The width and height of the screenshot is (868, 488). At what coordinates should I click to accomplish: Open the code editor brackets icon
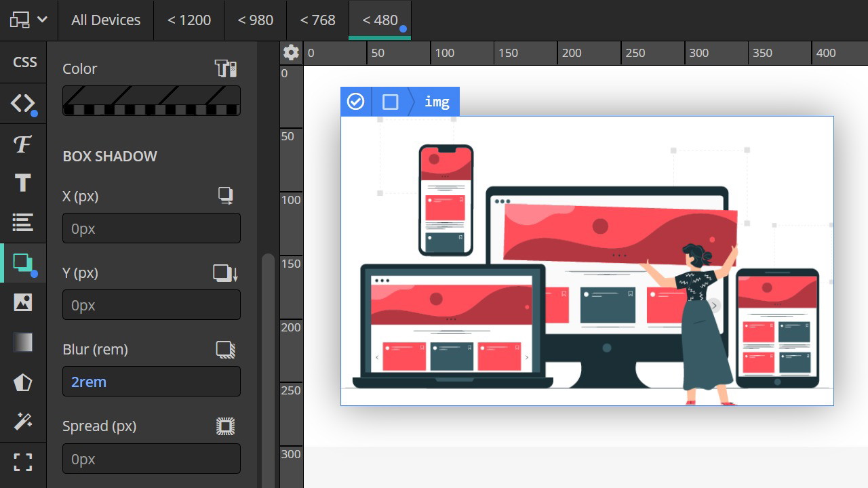[23, 103]
